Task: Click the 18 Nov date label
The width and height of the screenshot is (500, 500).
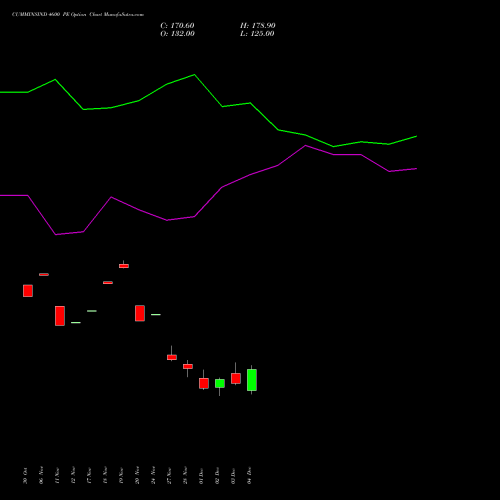Action: (105, 475)
